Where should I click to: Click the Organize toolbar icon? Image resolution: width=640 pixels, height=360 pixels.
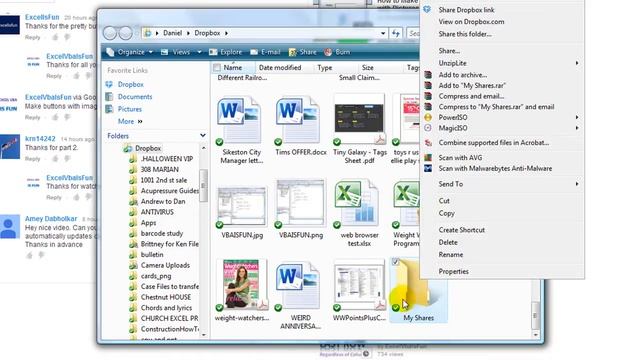tap(110, 52)
